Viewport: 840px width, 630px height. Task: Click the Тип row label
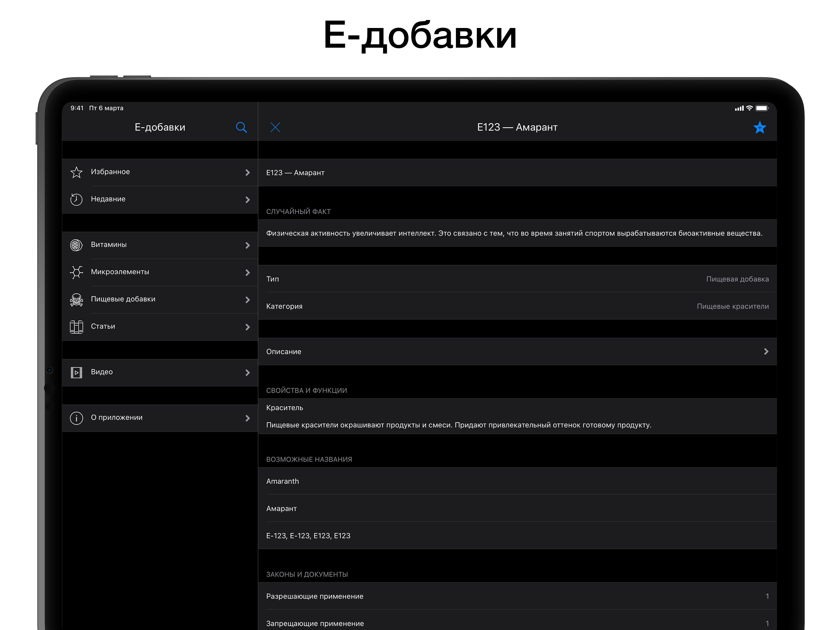tap(273, 279)
